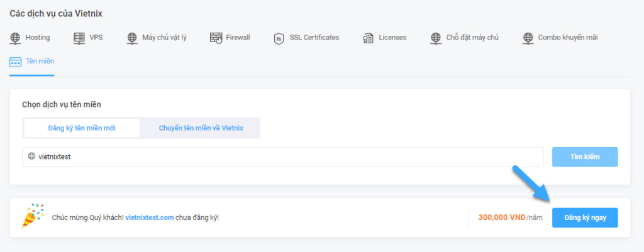644x252 pixels.
Task: Click the domain name input with vietnixtest
Action: (x=283, y=156)
